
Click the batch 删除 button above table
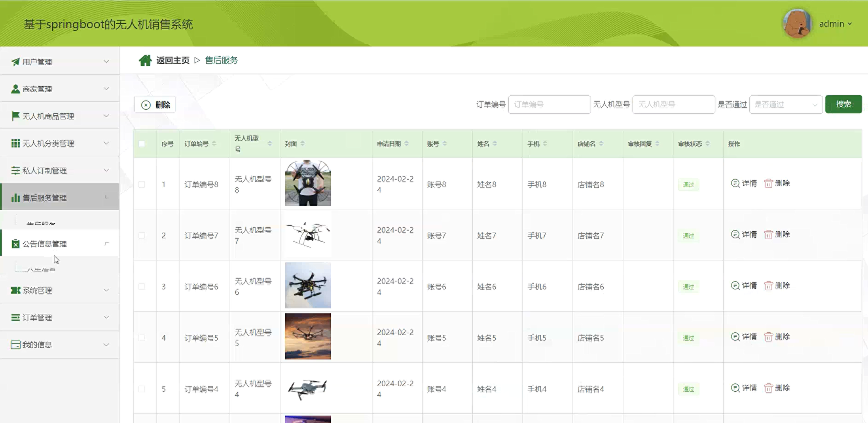coord(155,105)
